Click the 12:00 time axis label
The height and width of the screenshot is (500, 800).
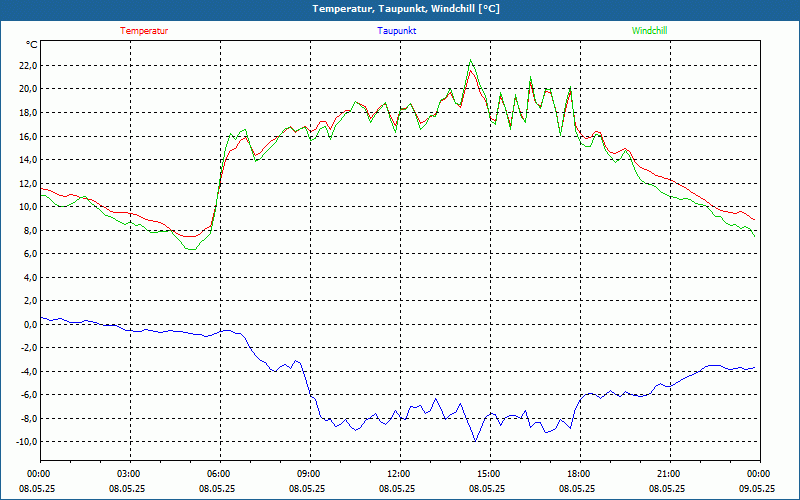tap(397, 474)
